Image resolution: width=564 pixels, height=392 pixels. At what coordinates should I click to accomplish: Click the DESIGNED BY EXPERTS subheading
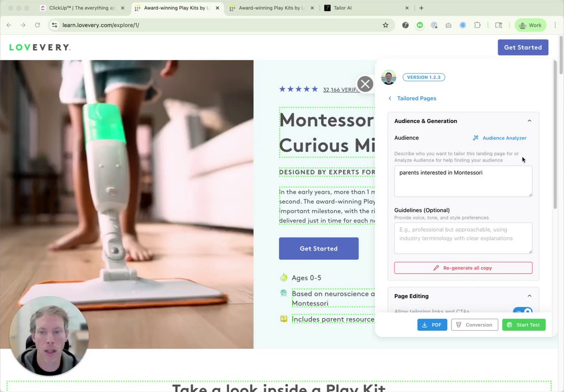pos(327,172)
